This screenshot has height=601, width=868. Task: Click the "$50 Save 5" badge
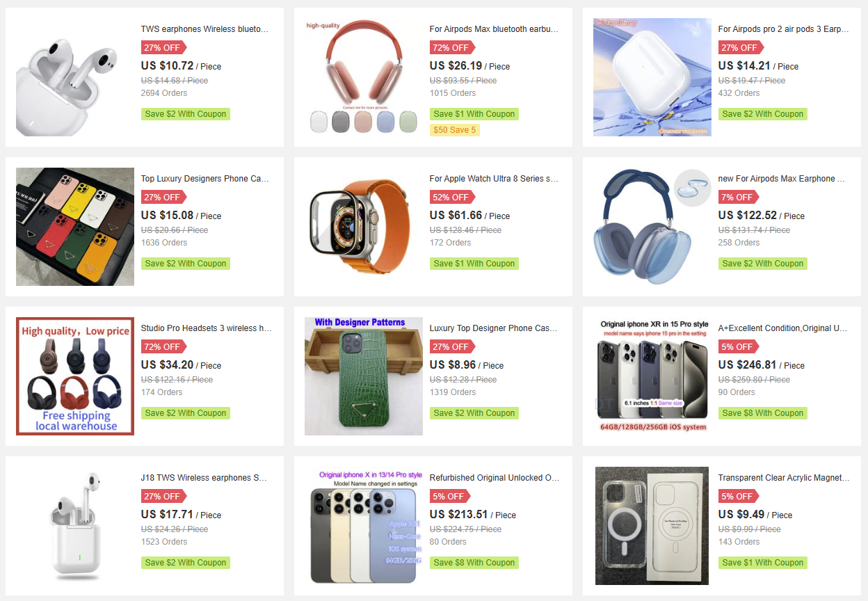pos(455,130)
